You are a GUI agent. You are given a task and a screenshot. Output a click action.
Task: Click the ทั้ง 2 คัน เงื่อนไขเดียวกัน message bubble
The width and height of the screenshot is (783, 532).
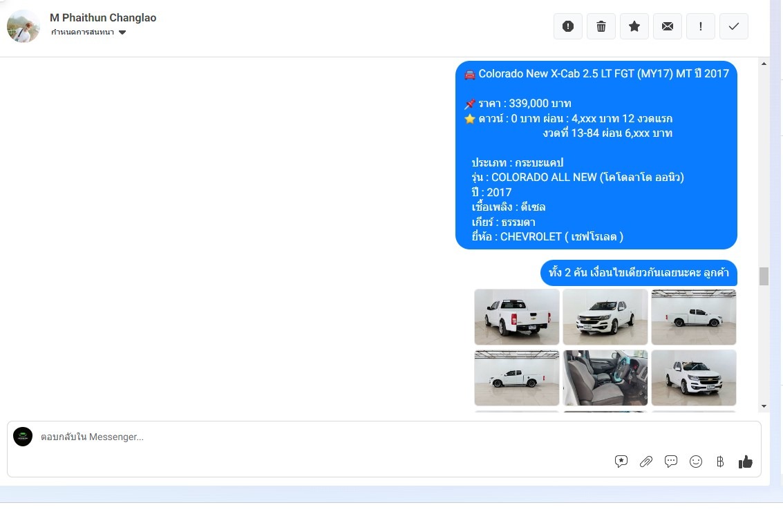pyautogui.click(x=639, y=273)
